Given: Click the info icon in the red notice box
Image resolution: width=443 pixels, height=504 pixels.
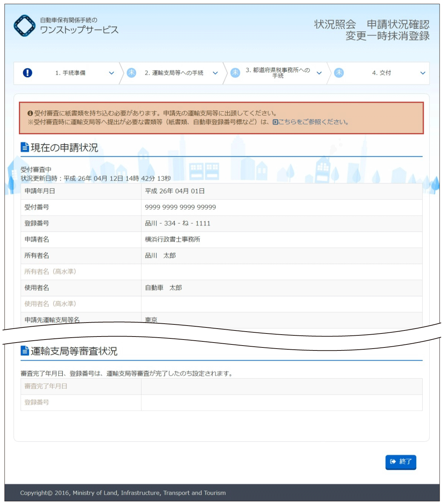Looking at the screenshot, I should (30, 113).
